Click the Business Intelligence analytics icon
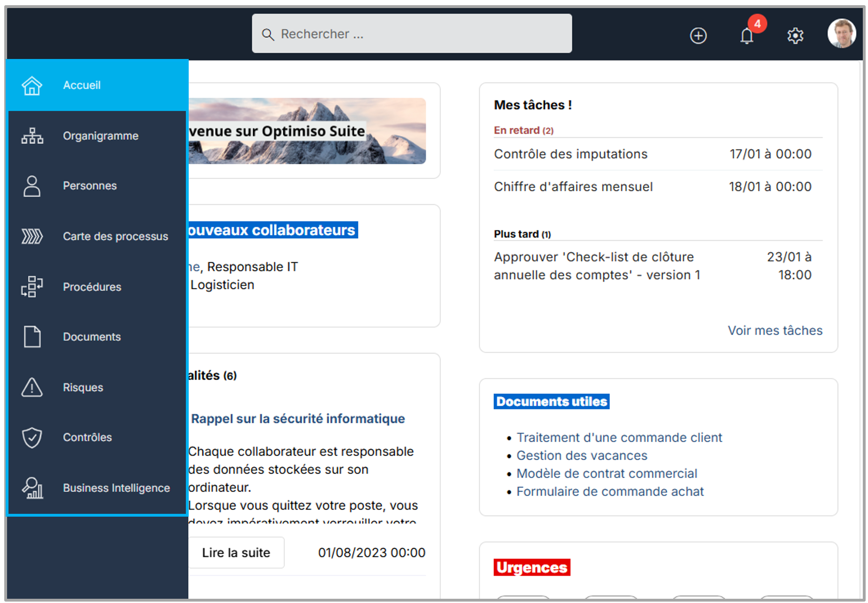 (x=32, y=488)
